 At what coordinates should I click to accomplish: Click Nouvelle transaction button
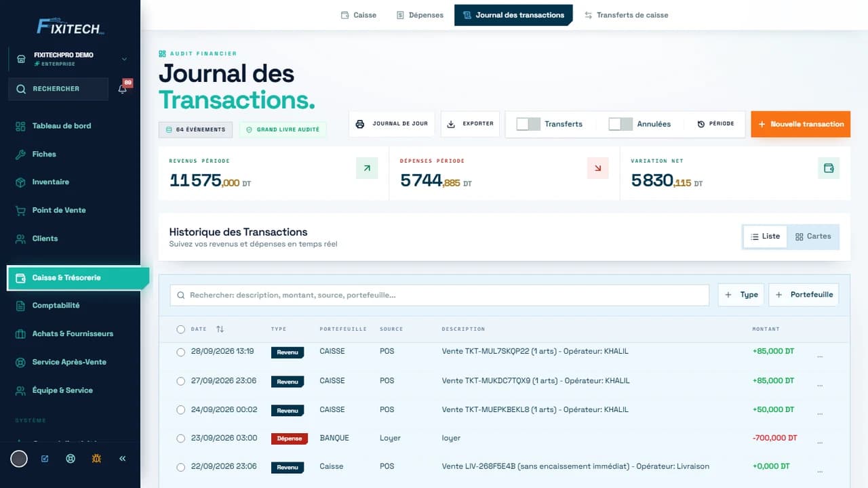point(801,124)
